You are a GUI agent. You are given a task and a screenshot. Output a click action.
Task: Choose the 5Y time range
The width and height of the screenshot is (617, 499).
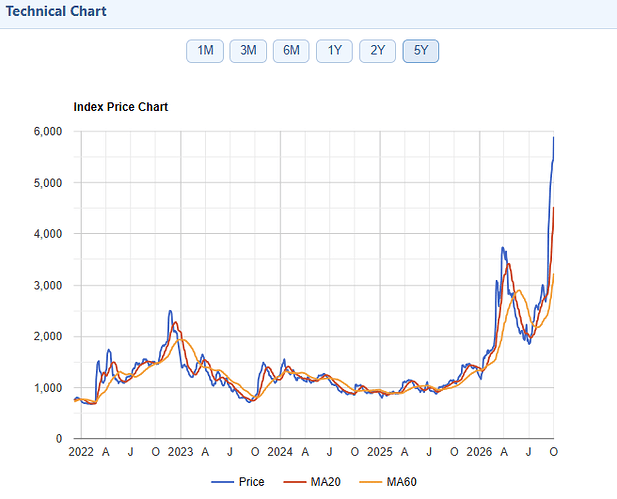pyautogui.click(x=421, y=51)
